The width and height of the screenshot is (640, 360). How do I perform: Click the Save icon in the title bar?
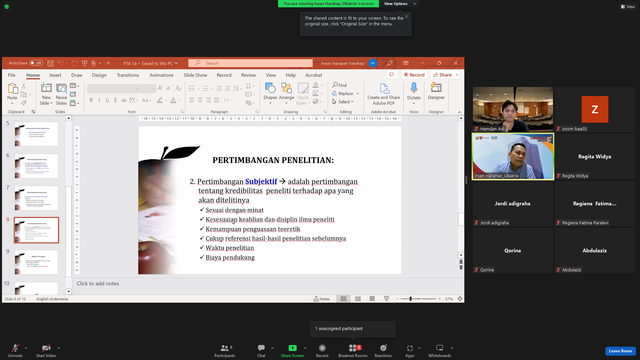coord(50,63)
